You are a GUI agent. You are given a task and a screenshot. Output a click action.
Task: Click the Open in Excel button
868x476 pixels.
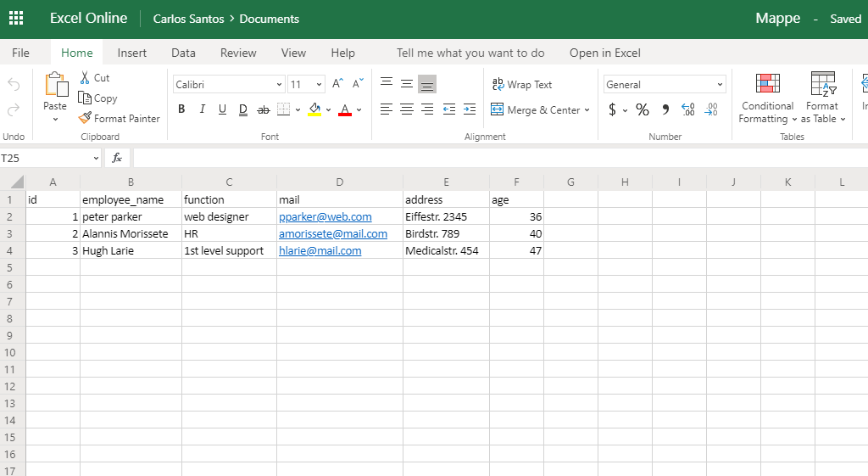[604, 53]
